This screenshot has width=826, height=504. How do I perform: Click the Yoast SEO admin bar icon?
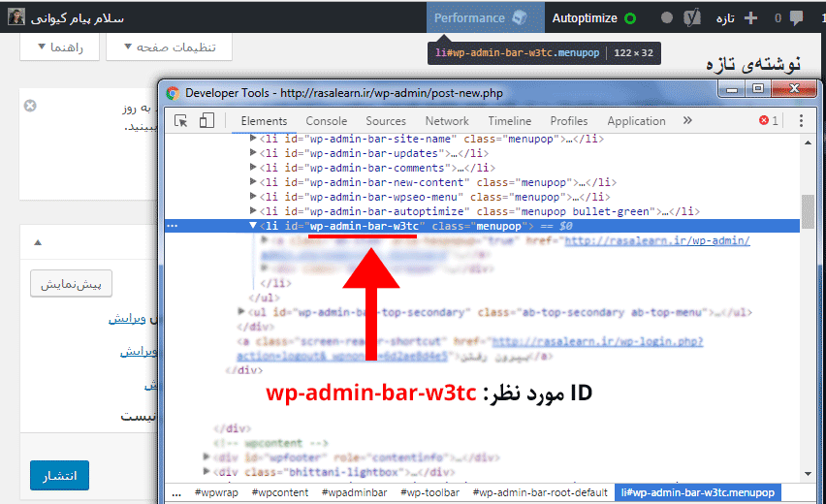(x=691, y=17)
